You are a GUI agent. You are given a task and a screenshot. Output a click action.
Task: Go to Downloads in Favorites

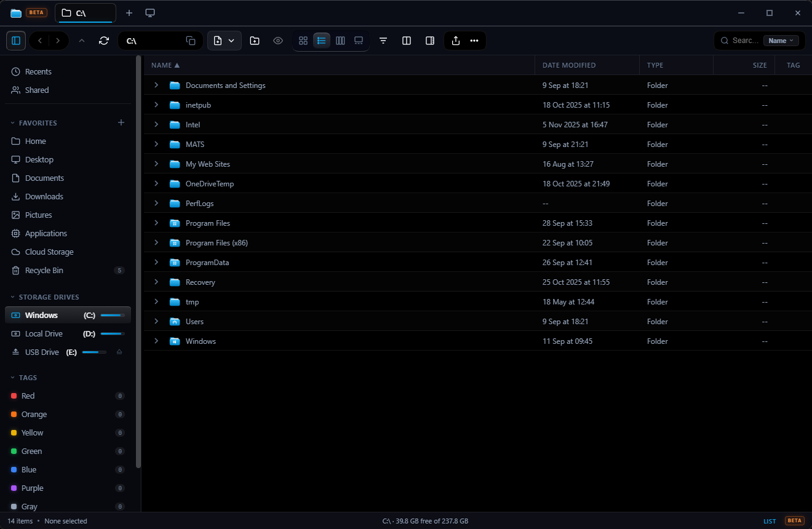(x=68, y=196)
